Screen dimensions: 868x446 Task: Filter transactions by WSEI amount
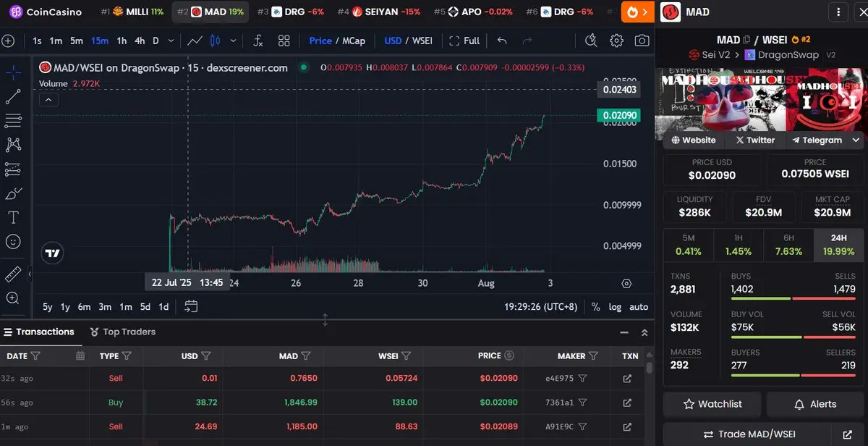pos(406,355)
